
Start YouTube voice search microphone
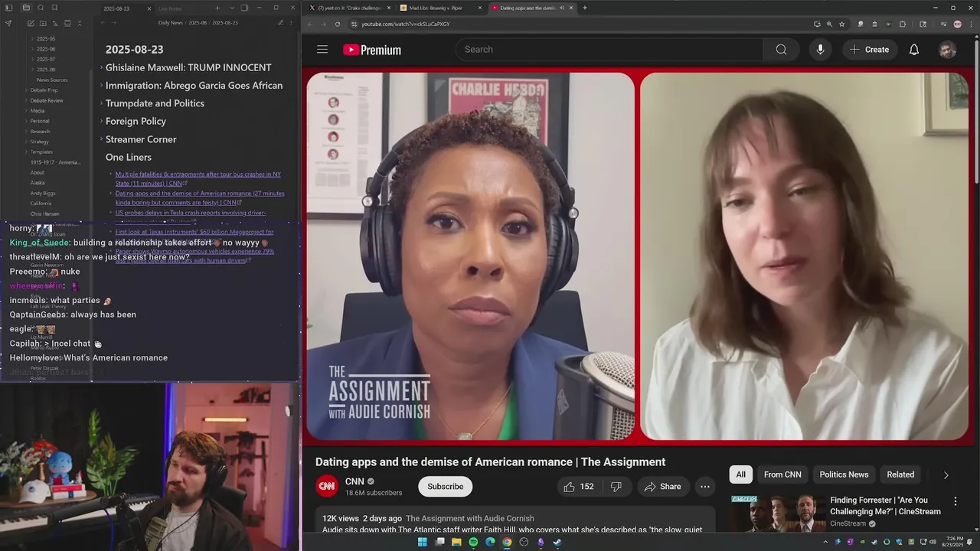tap(820, 49)
